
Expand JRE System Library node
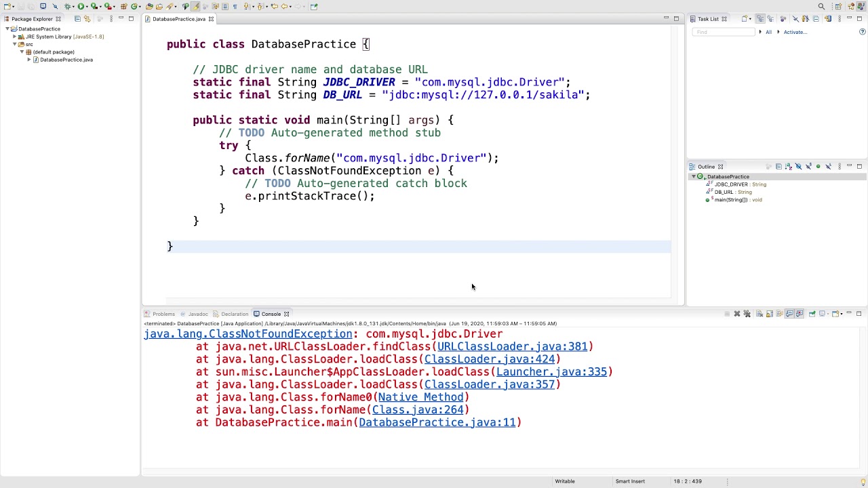(x=14, y=37)
